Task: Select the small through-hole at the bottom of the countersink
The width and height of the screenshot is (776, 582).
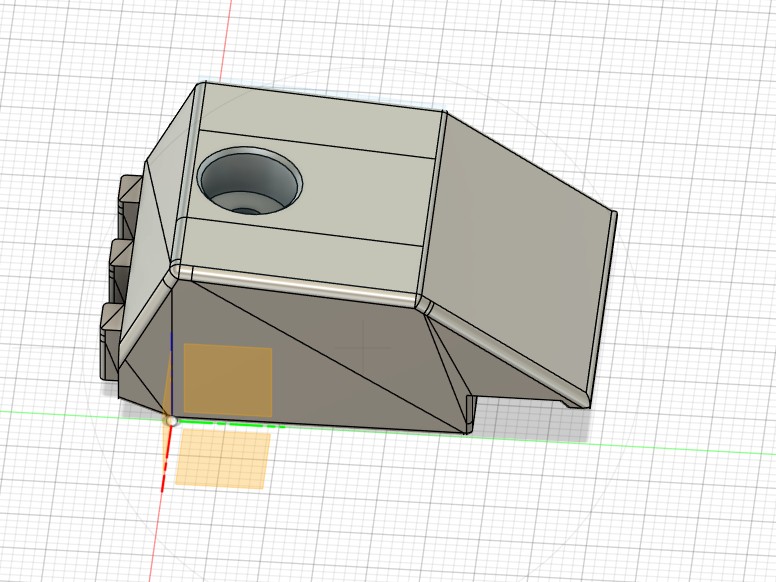Action: [x=246, y=211]
